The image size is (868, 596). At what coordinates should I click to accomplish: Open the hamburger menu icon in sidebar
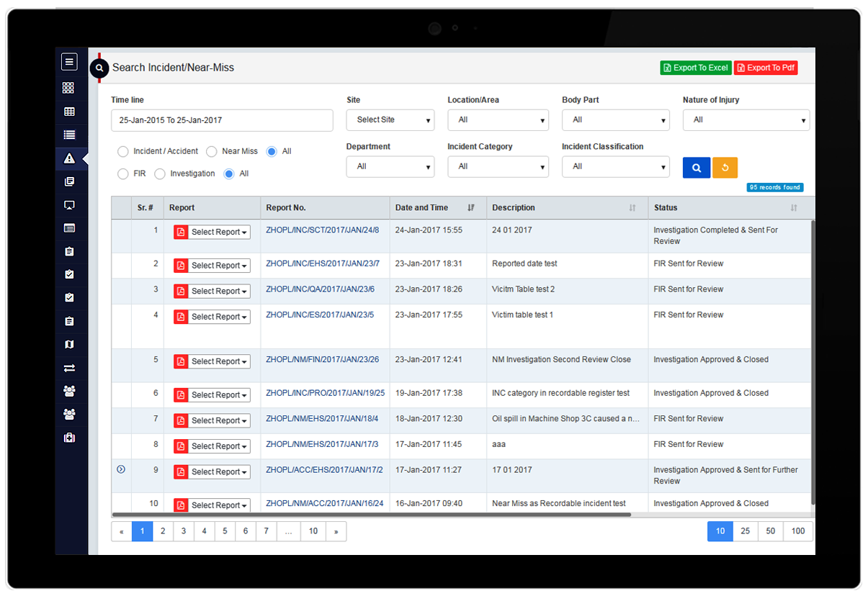click(69, 62)
